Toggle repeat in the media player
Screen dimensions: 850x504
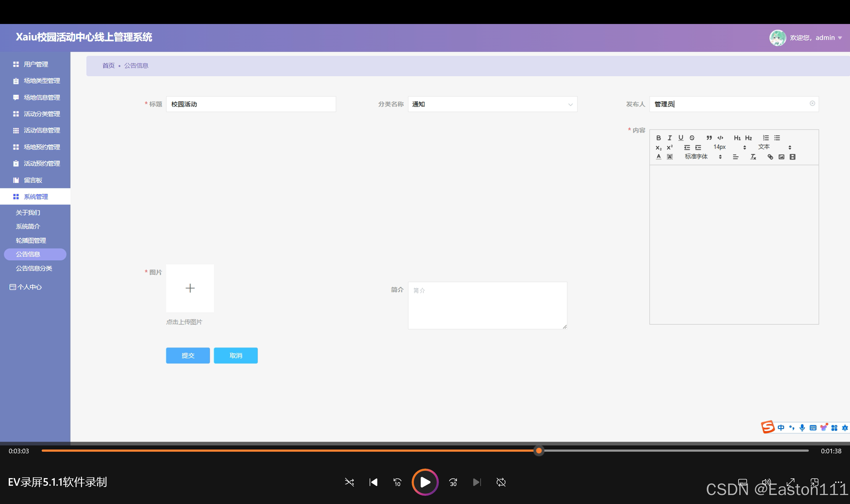pyautogui.click(x=501, y=482)
